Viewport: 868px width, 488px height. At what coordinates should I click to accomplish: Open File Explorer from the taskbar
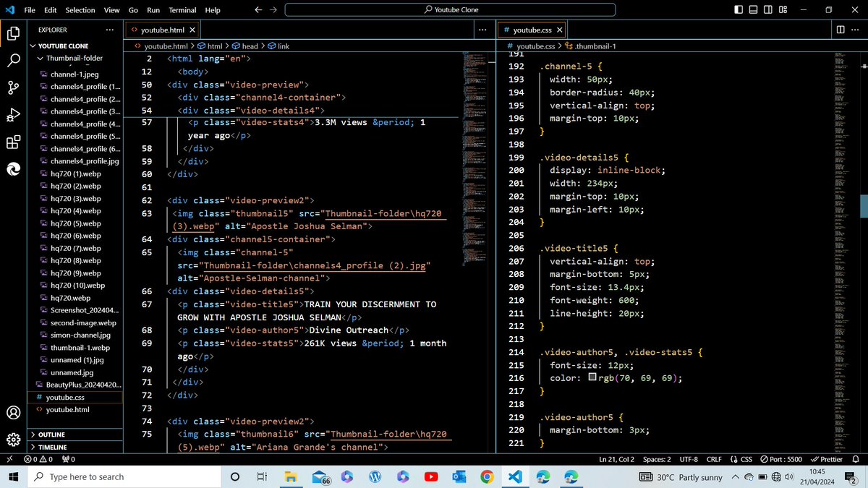291,477
